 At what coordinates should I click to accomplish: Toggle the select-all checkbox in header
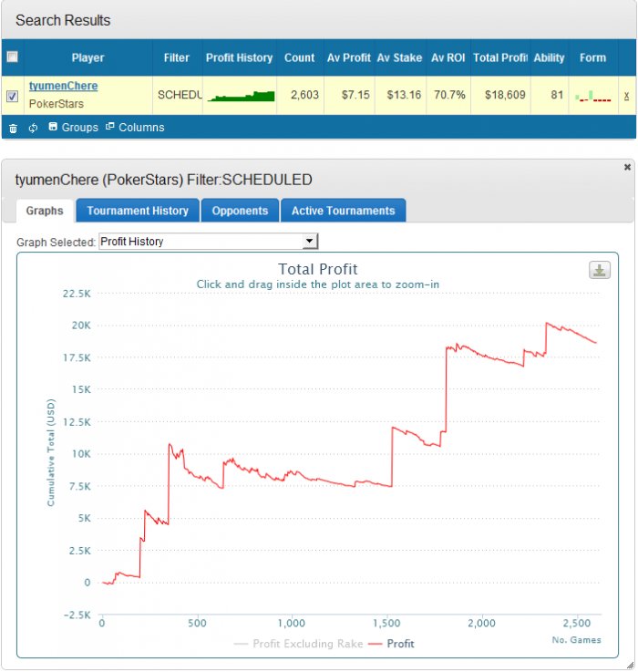13,57
